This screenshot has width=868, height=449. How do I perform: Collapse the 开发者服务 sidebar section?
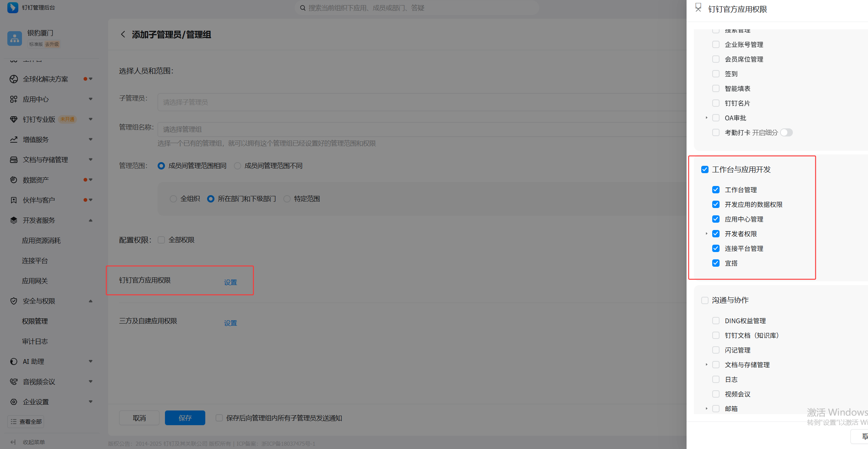tap(91, 220)
